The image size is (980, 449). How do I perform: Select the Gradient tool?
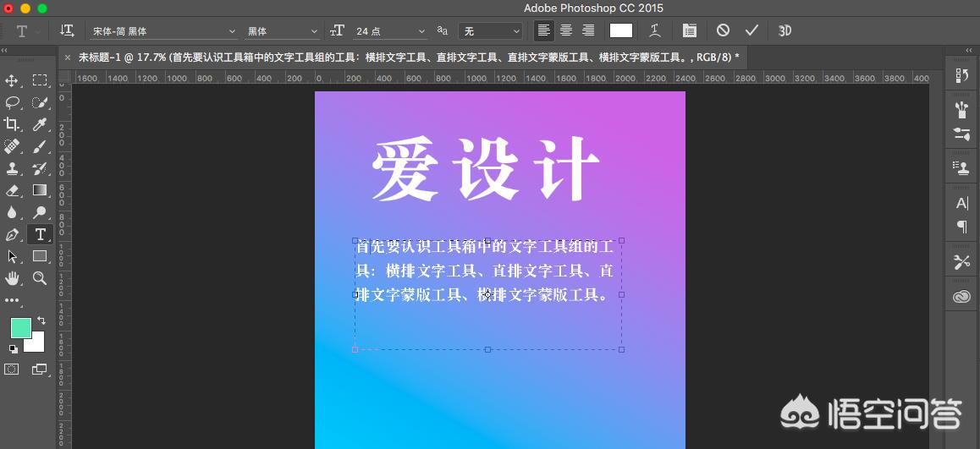tap(40, 190)
